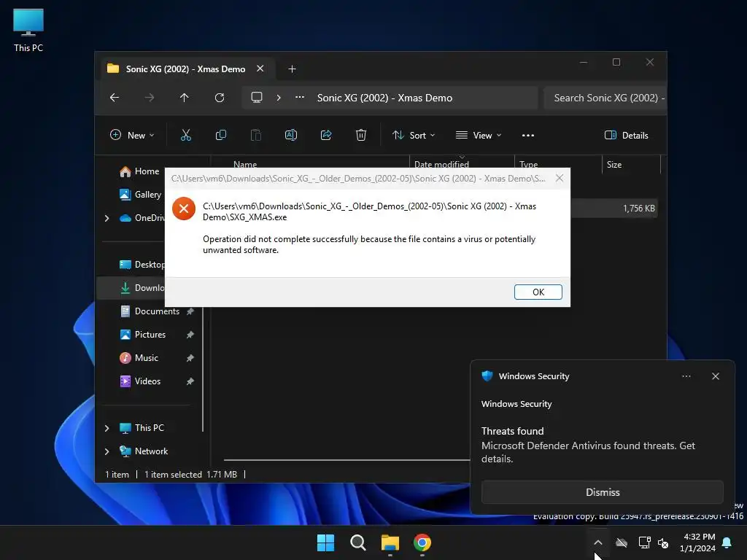Open the Windows Start menu
Screen dimensions: 747x560
point(325,542)
